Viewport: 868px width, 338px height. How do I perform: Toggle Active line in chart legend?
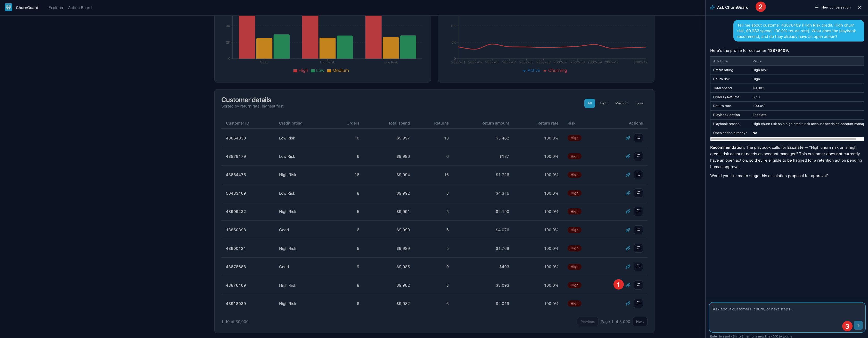(531, 70)
